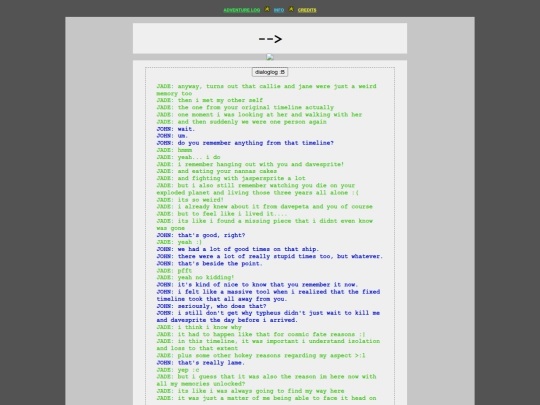The width and height of the screenshot is (540, 405).
Task: Click 'i already knew about it from davepeta' line
Action: 264,207
